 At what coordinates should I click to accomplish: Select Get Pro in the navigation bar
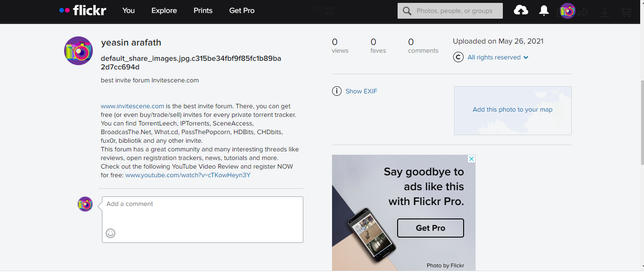[x=242, y=11]
